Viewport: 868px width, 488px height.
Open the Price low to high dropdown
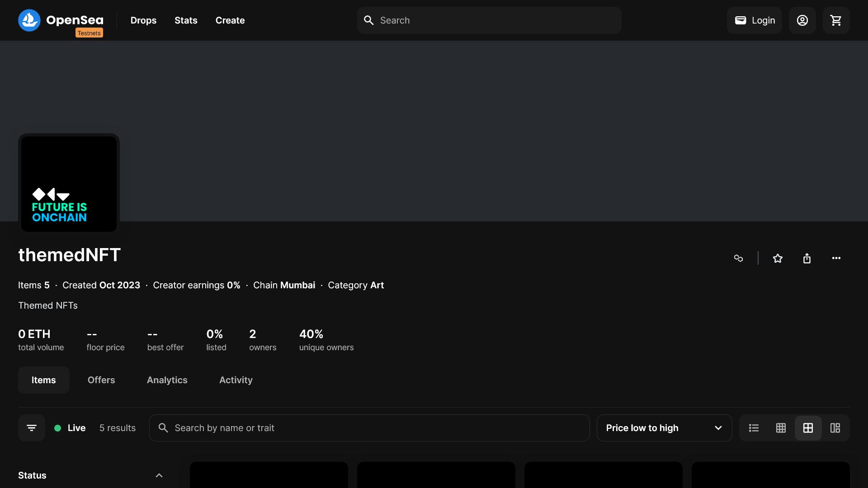pos(665,428)
